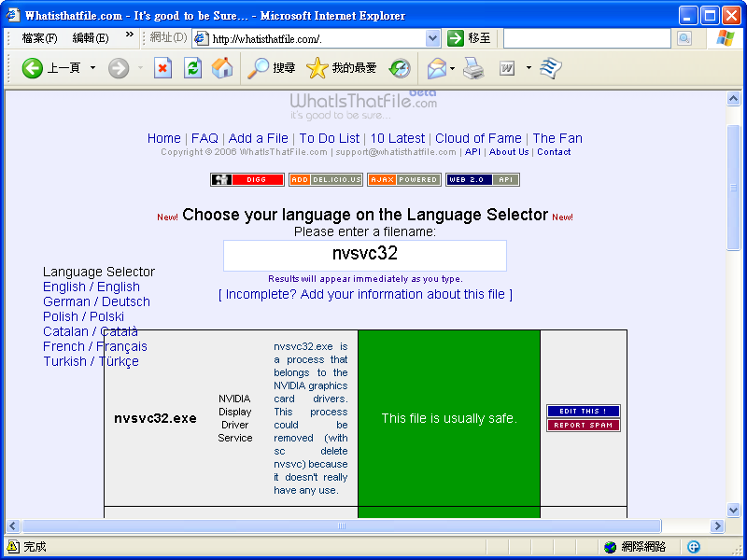This screenshot has height=560, width=747.
Task: Click the toolbar search text box
Action: (587, 38)
